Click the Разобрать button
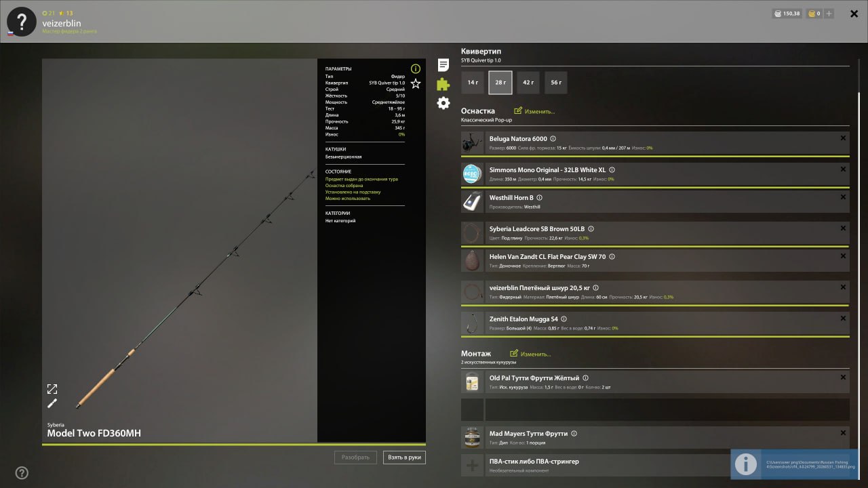 pyautogui.click(x=355, y=457)
